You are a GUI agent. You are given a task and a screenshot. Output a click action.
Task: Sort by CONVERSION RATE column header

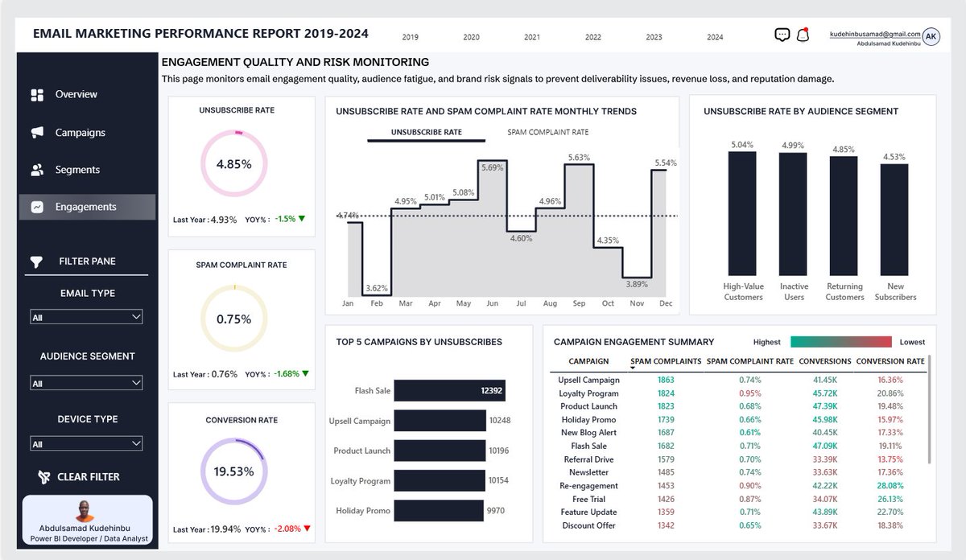[890, 361]
